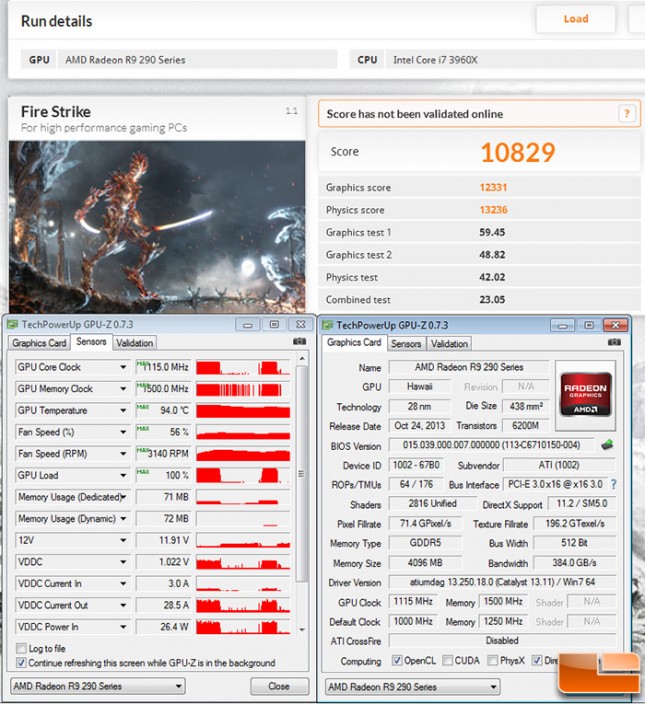The height and width of the screenshot is (704, 645).
Task: Click the sensor list scrollbar up arrow
Action: 302,359
